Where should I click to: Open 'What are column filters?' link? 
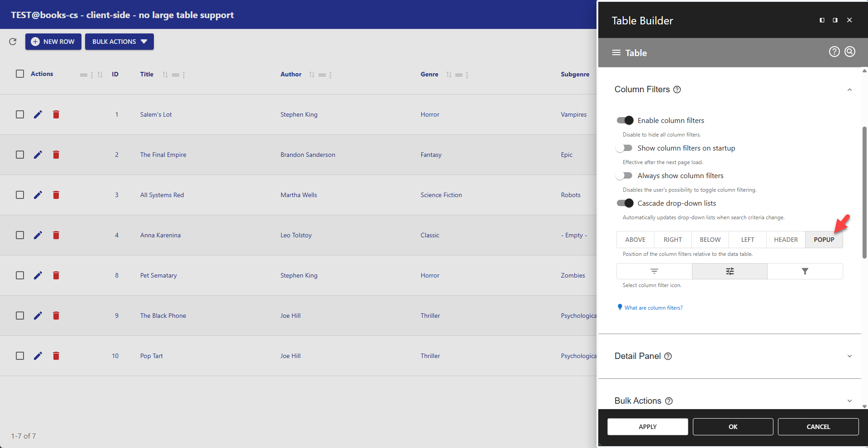653,308
